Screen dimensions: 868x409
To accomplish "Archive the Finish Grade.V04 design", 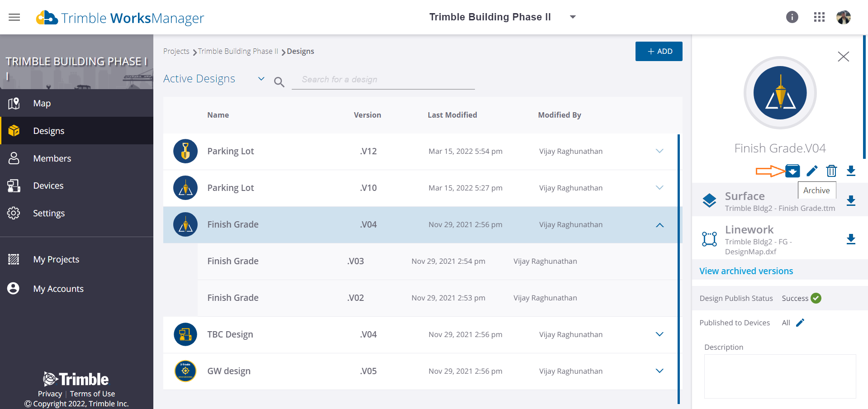I will (793, 171).
